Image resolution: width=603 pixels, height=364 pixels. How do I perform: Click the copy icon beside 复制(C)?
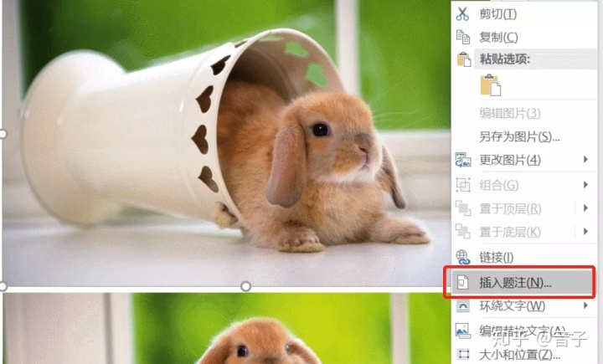[x=463, y=37]
